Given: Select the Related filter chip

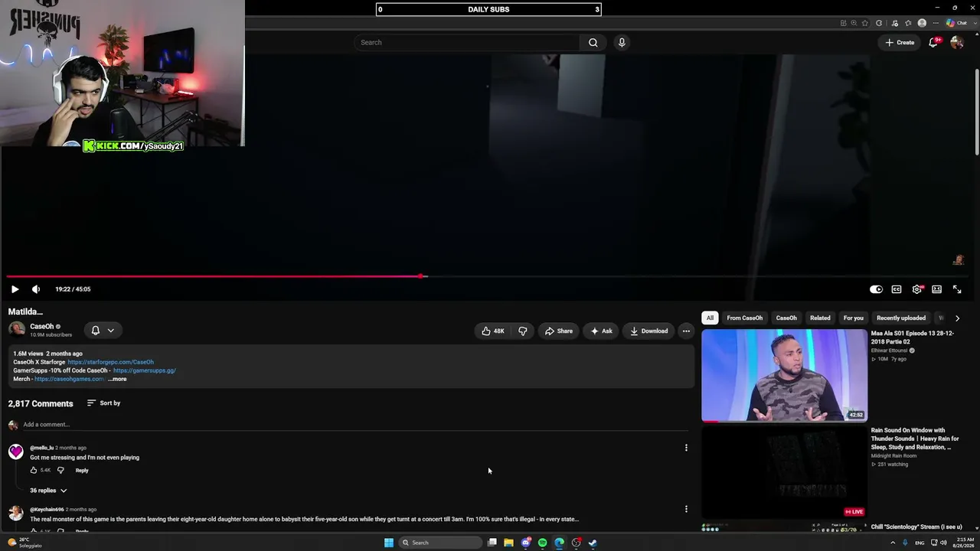Looking at the screenshot, I should [820, 318].
